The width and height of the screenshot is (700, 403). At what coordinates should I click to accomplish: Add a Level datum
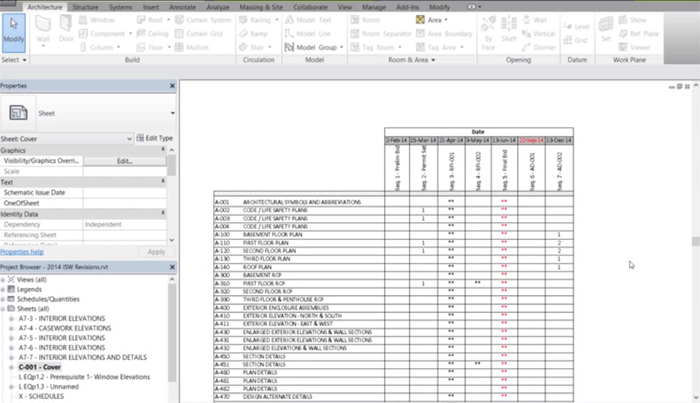pos(576,27)
